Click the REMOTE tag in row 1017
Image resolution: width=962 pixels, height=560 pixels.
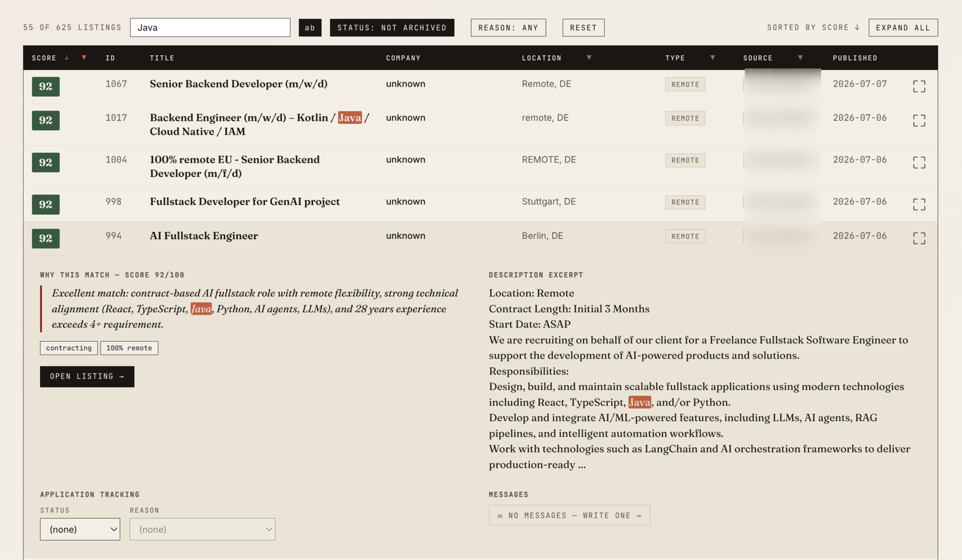(x=685, y=118)
